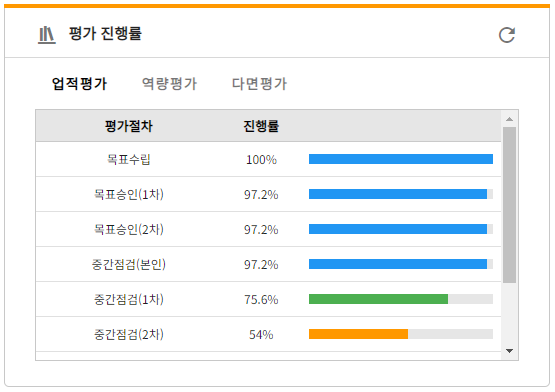Click the refresh icon in the panel header

coord(507,35)
